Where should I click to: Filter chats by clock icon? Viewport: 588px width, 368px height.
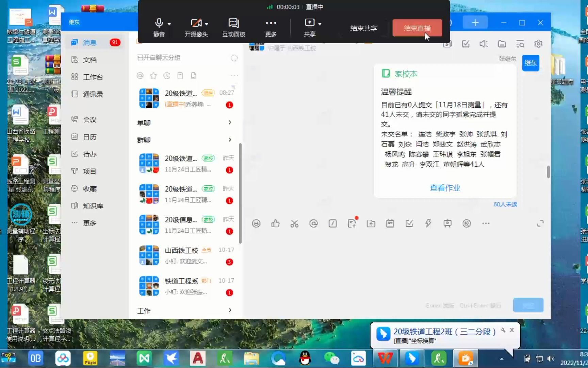[167, 76]
